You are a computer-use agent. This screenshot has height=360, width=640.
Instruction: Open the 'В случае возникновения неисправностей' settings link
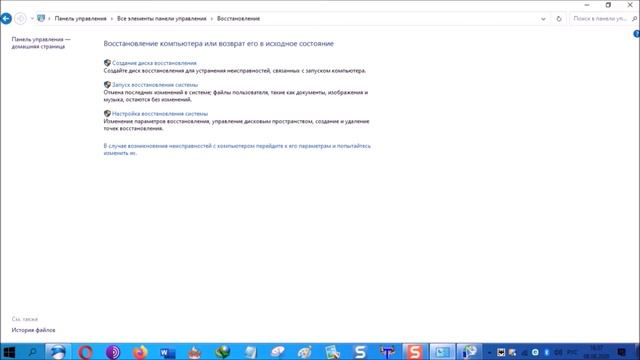(237, 149)
